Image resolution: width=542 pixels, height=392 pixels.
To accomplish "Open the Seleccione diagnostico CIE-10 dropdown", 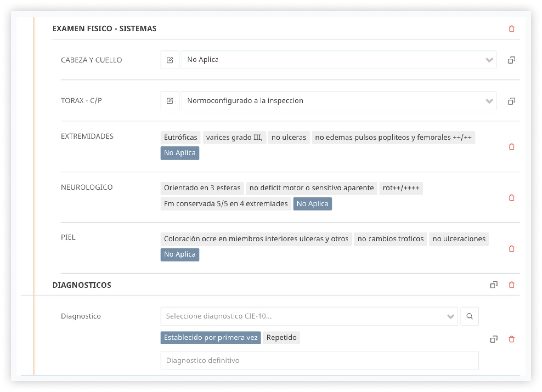I will coord(309,316).
